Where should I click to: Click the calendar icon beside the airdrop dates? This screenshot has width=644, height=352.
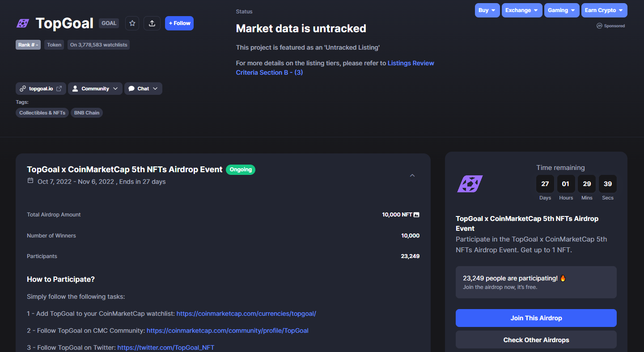30,181
